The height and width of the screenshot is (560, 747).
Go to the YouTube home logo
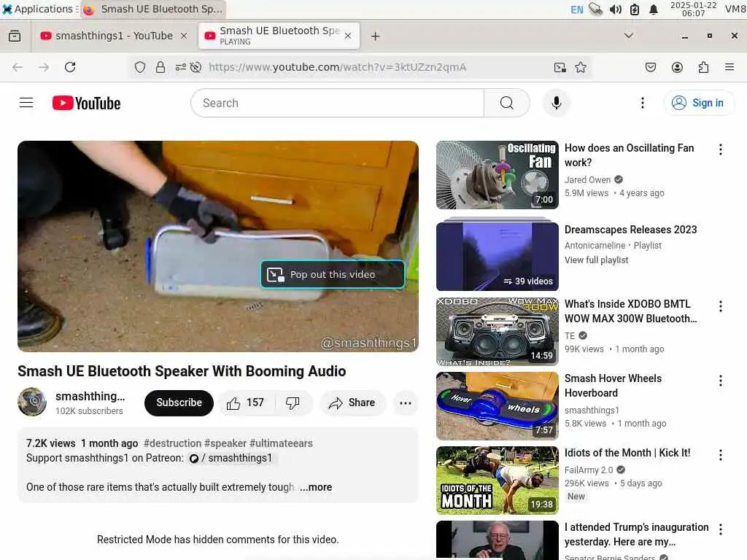pyautogui.click(x=86, y=103)
